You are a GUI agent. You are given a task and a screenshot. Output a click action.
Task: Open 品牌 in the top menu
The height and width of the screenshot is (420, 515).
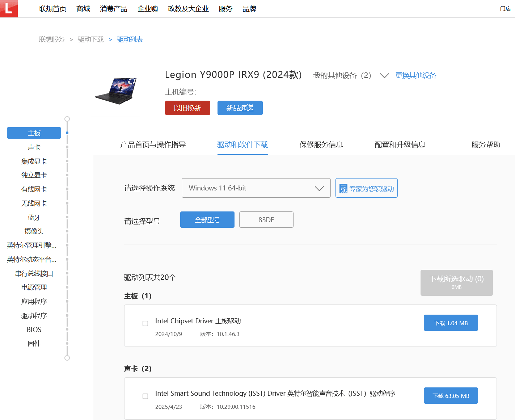click(249, 9)
